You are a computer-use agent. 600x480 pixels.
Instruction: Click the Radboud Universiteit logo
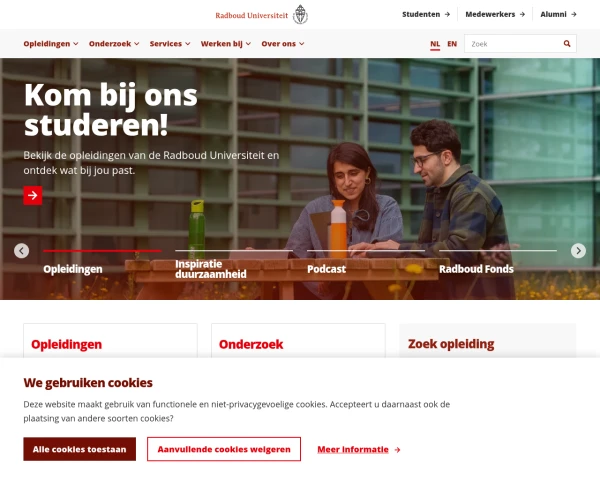tap(261, 15)
